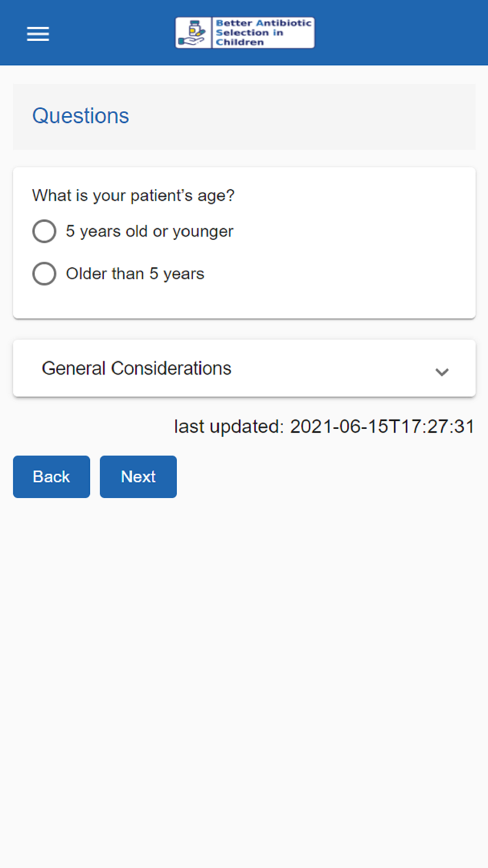This screenshot has width=488, height=868.
Task: Expand the General Considerations panel
Action: pos(137,368)
